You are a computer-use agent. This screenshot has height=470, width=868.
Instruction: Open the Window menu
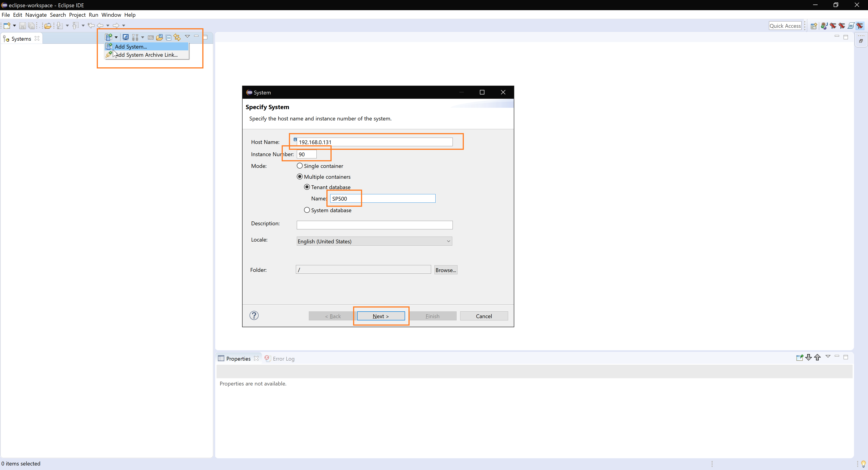click(111, 15)
